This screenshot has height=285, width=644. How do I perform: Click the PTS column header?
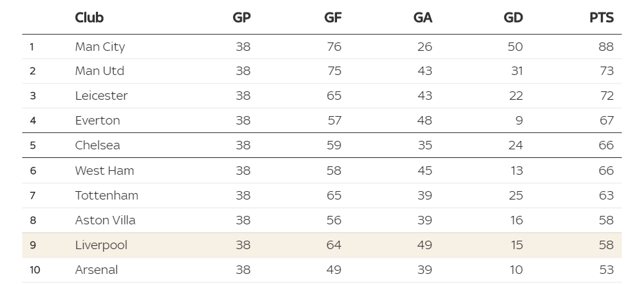(602, 18)
